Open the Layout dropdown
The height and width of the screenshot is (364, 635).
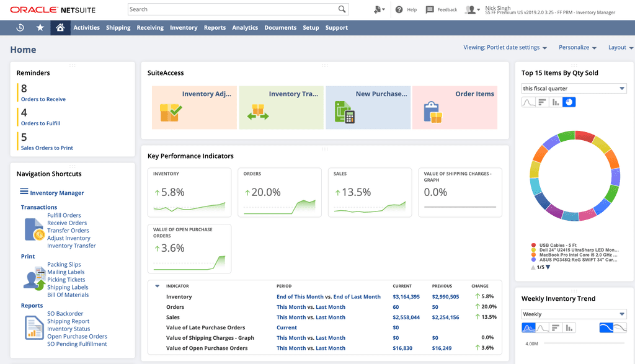620,47
